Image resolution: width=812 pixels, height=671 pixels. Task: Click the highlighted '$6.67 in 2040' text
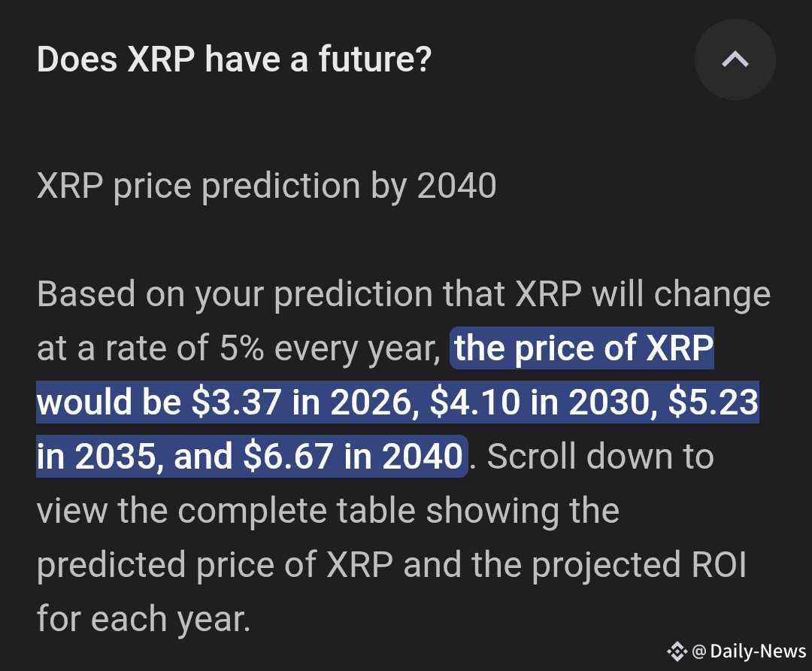tap(353, 457)
